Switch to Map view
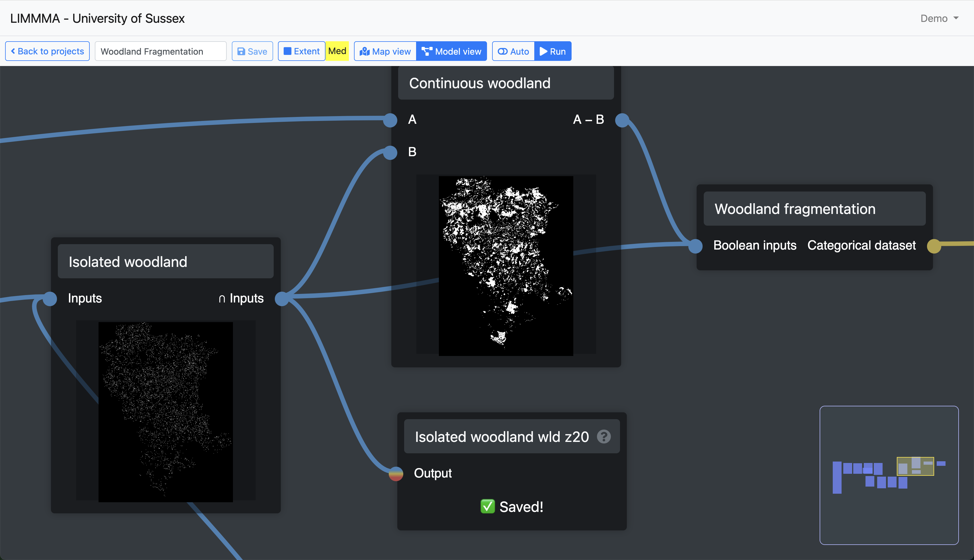Screen dimensions: 974x560 coord(385,51)
